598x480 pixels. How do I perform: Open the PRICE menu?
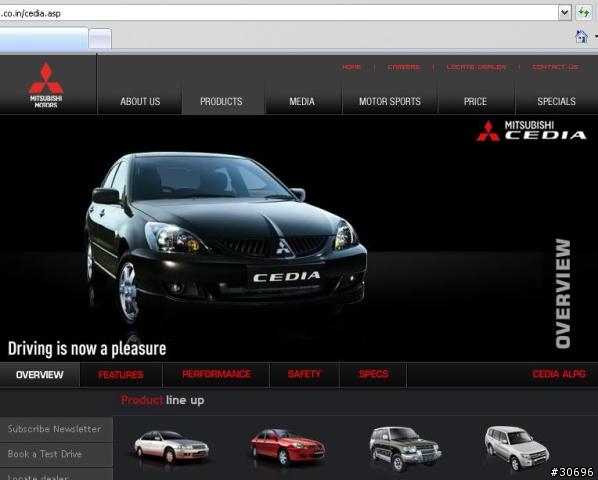click(x=475, y=101)
